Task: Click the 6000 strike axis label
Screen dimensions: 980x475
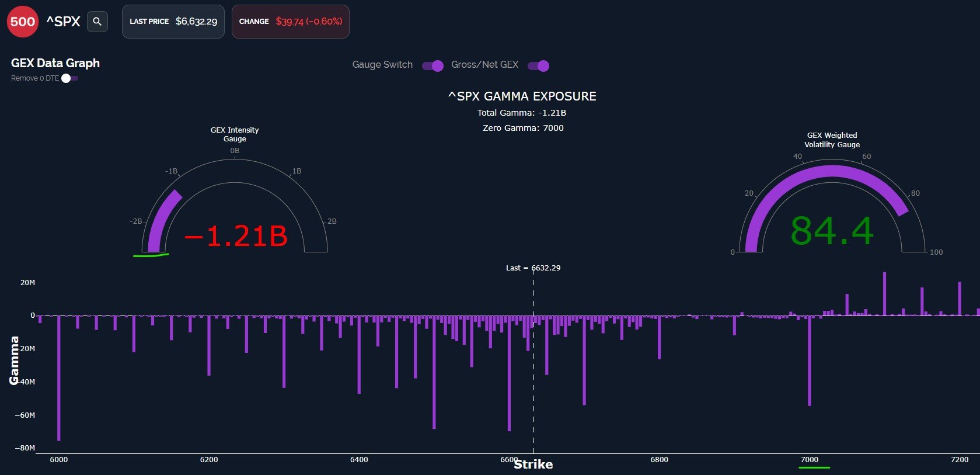Action: coord(59,460)
